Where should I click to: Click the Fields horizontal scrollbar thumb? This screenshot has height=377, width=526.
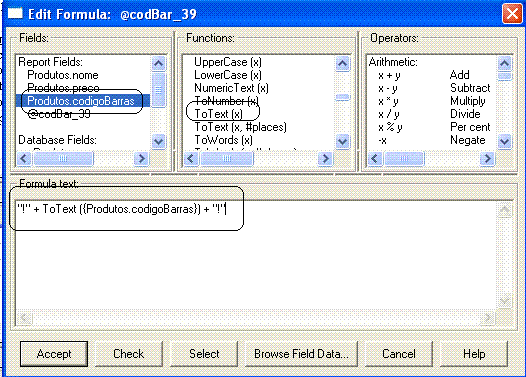click(63, 158)
